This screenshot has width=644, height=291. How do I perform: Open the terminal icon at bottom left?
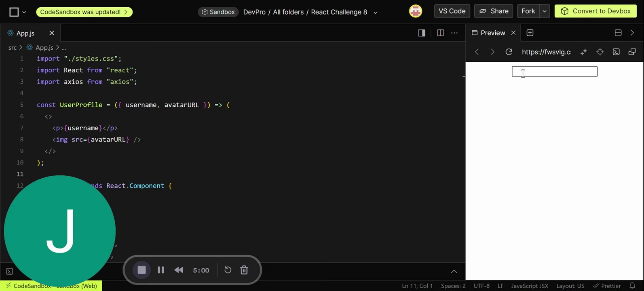10,272
